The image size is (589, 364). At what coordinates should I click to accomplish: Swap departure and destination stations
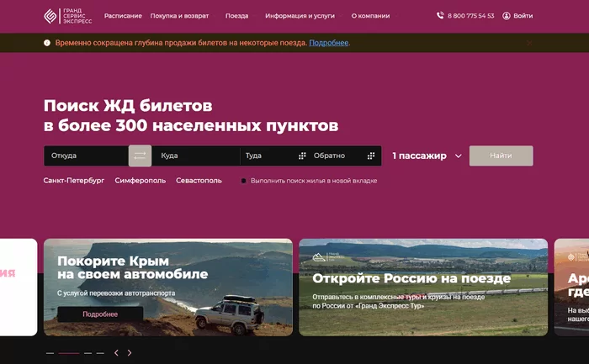pyautogui.click(x=140, y=156)
